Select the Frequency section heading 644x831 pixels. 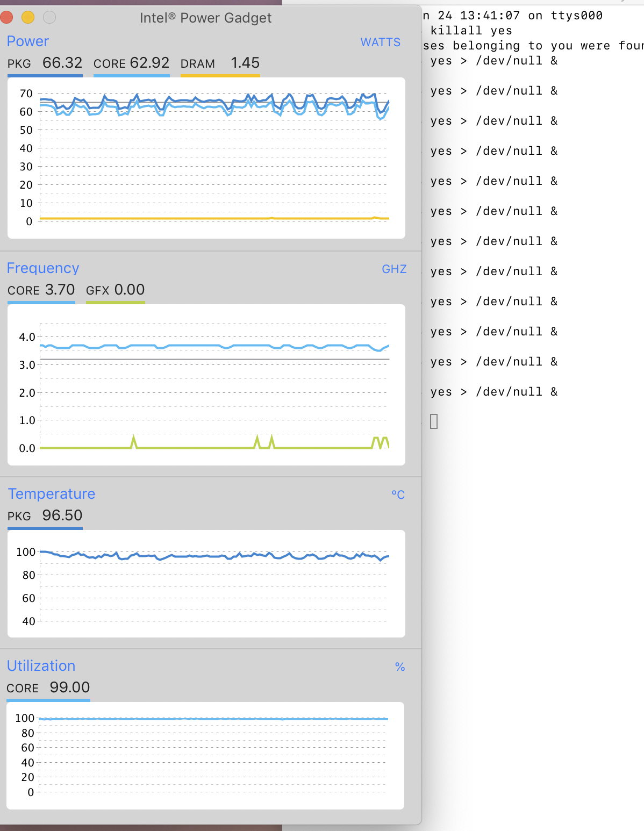pos(43,268)
